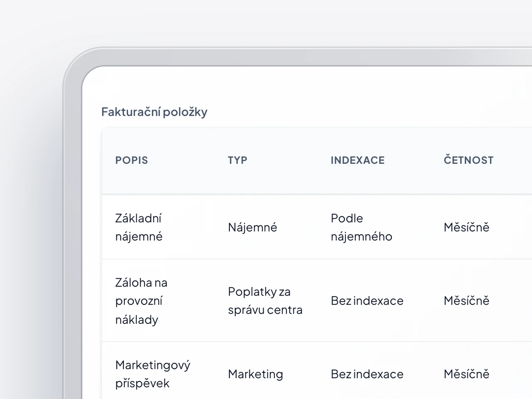Click the ČETNOST column header
Screen dimensions: 532x399
click(468, 160)
